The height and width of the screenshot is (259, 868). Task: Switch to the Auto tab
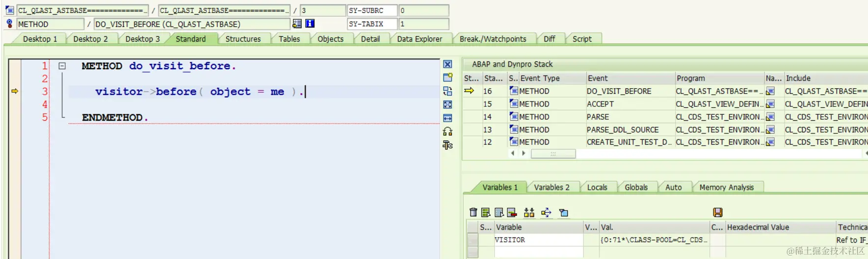[673, 187]
